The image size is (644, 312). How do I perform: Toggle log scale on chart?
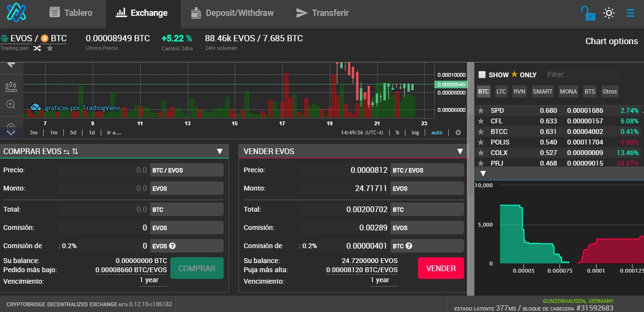pos(415,132)
